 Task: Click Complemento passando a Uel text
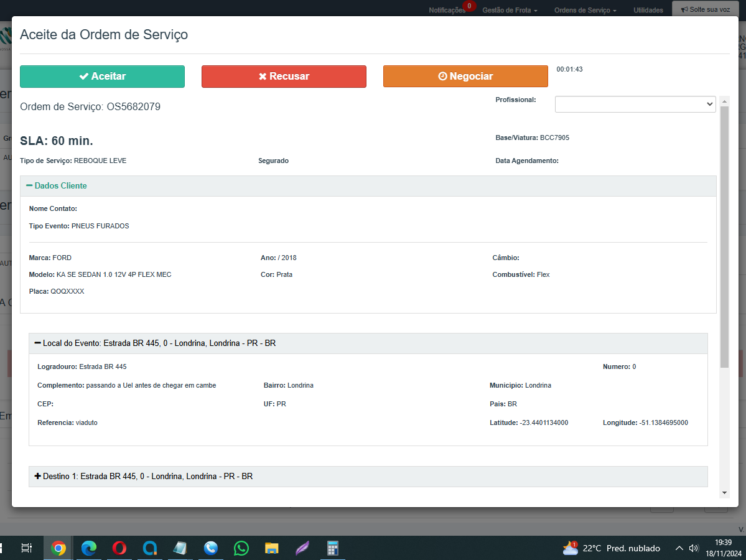126,385
